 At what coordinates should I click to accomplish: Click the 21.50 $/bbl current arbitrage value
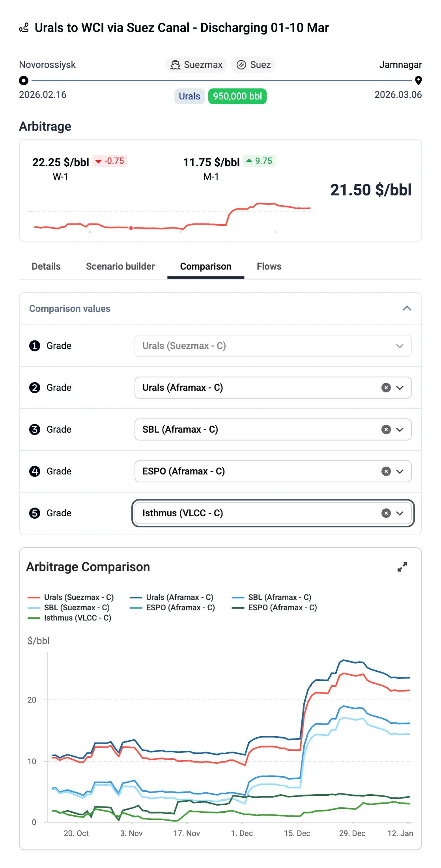(371, 190)
